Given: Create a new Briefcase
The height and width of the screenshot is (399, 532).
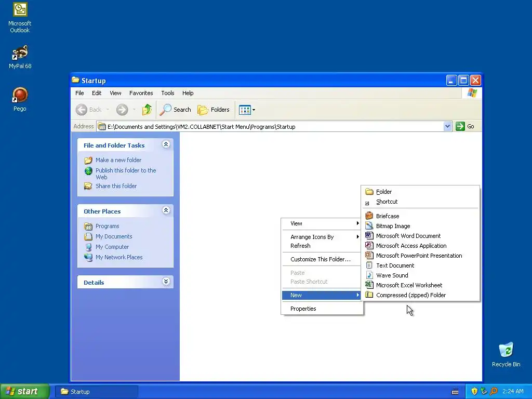Looking at the screenshot, I should (x=421, y=216).
